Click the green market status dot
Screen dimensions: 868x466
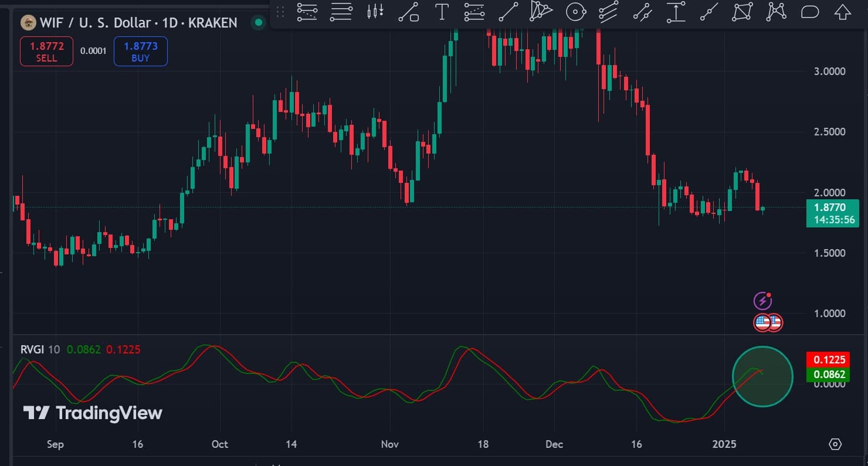click(x=257, y=23)
